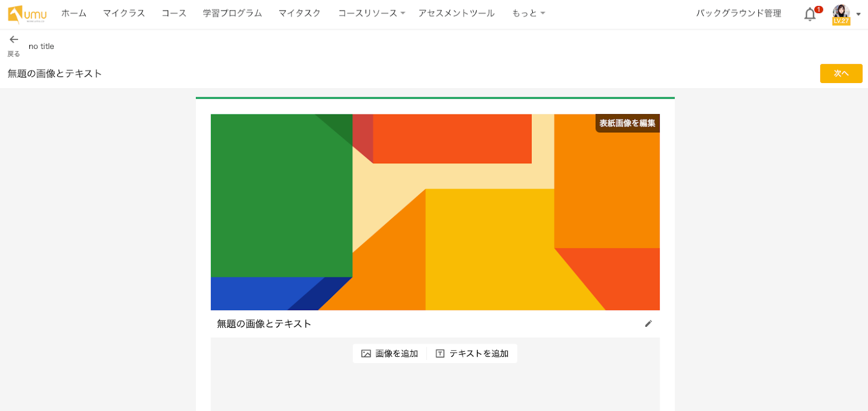Expand the もっと dropdown menu
Screen dimensions: 868x411
pos(528,13)
